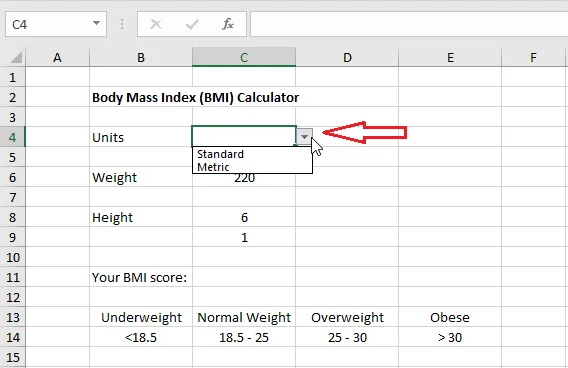Screen dimensions: 568x368
Task: Select row 4 header
Action: point(13,137)
